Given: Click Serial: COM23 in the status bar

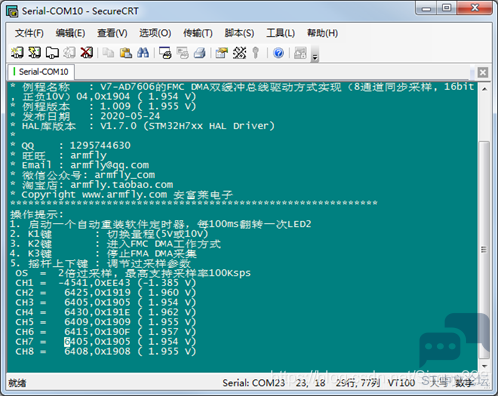Looking at the screenshot, I should tap(254, 383).
